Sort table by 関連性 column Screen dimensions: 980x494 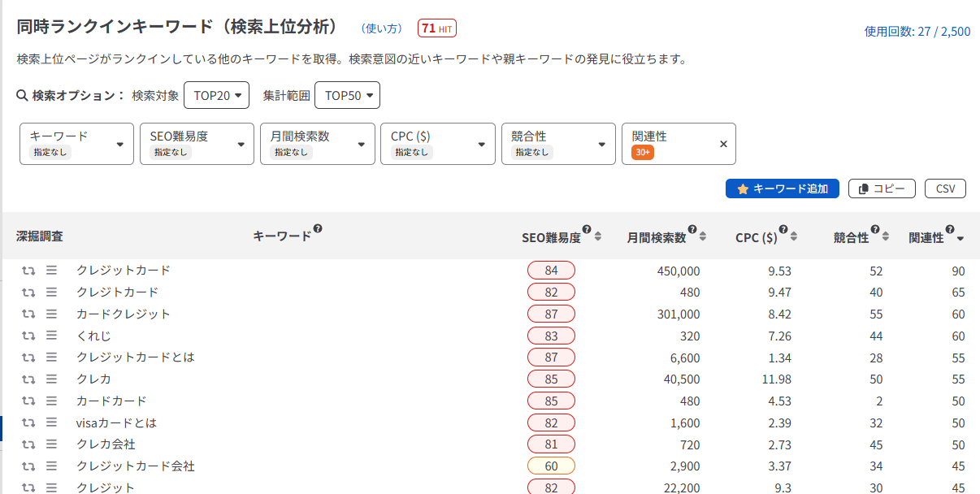click(960, 238)
